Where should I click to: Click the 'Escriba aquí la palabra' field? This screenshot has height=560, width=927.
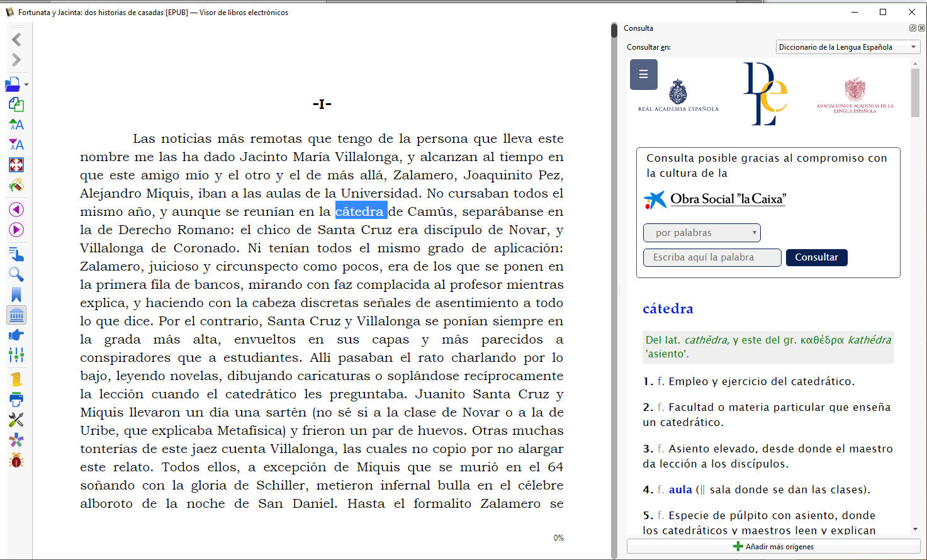tap(712, 257)
